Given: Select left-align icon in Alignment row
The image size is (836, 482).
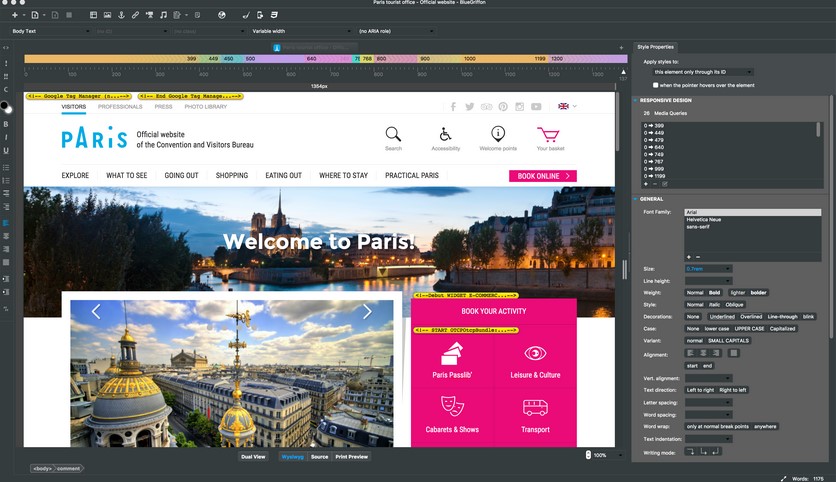Looking at the screenshot, I should (690, 353).
